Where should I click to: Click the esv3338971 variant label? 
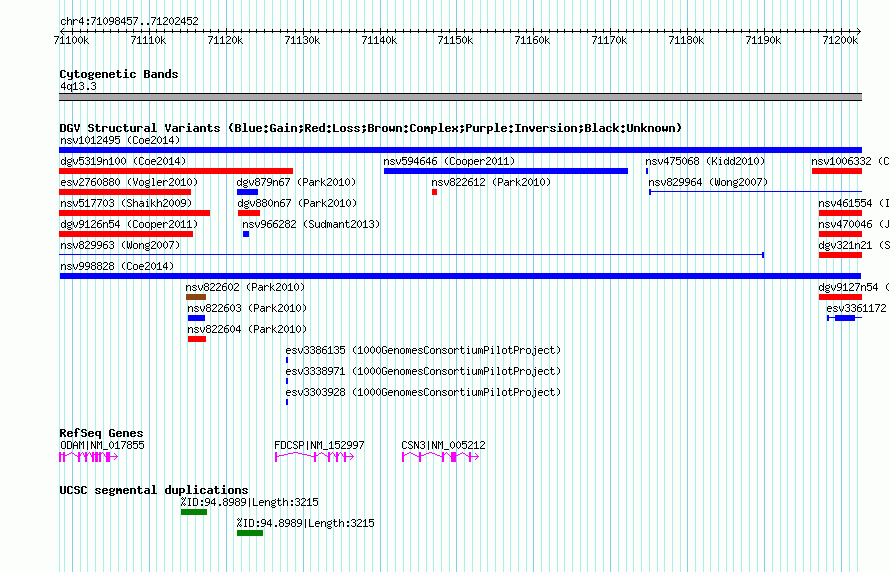point(423,371)
